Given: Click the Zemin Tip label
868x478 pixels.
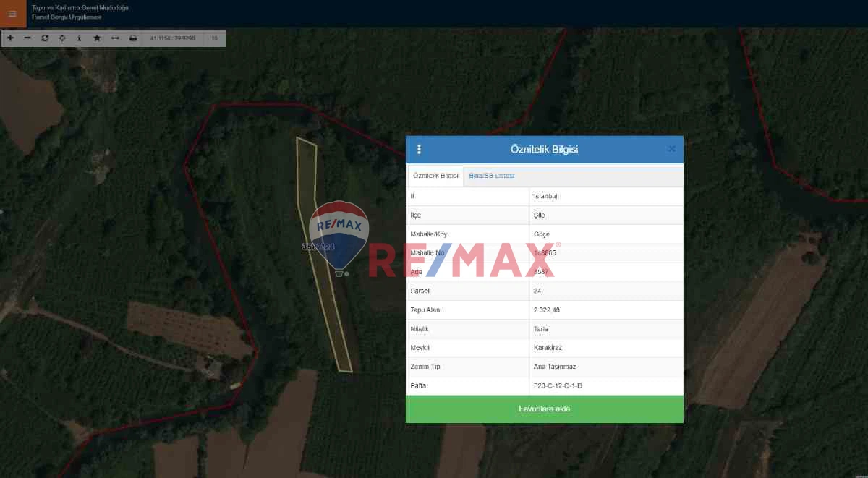Looking at the screenshot, I should pos(425,367).
